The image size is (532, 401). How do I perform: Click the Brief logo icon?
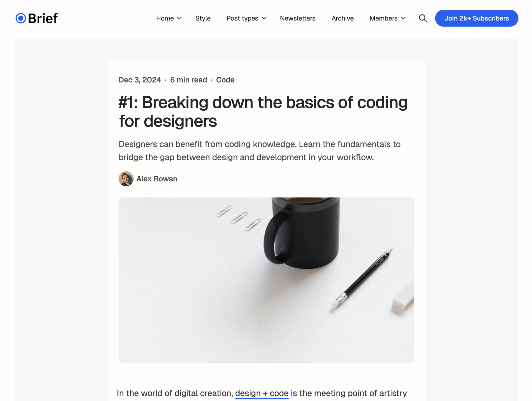tap(20, 18)
